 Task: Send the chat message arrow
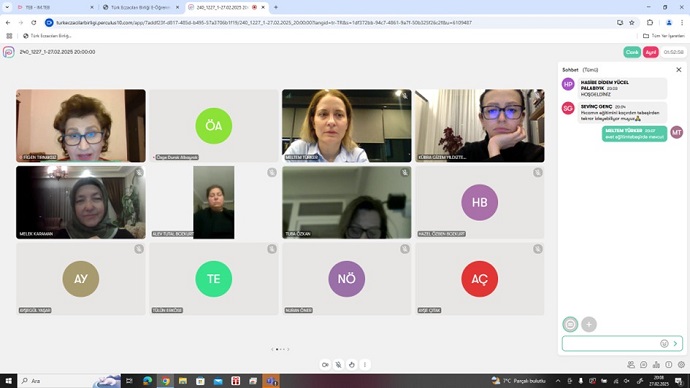pyautogui.click(x=675, y=344)
